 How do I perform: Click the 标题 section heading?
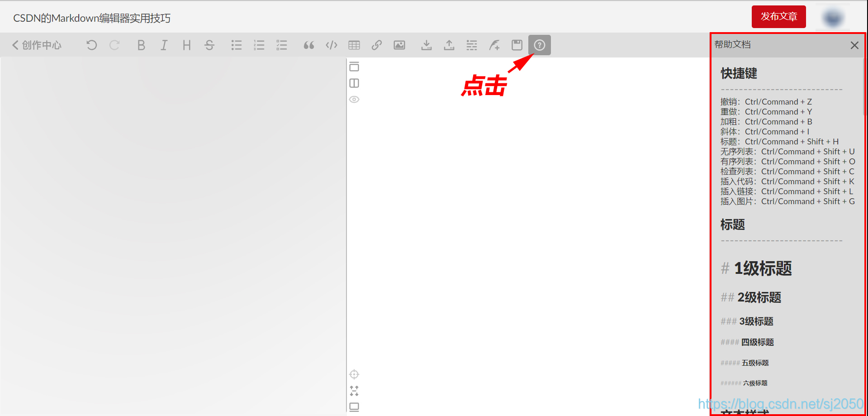click(733, 225)
